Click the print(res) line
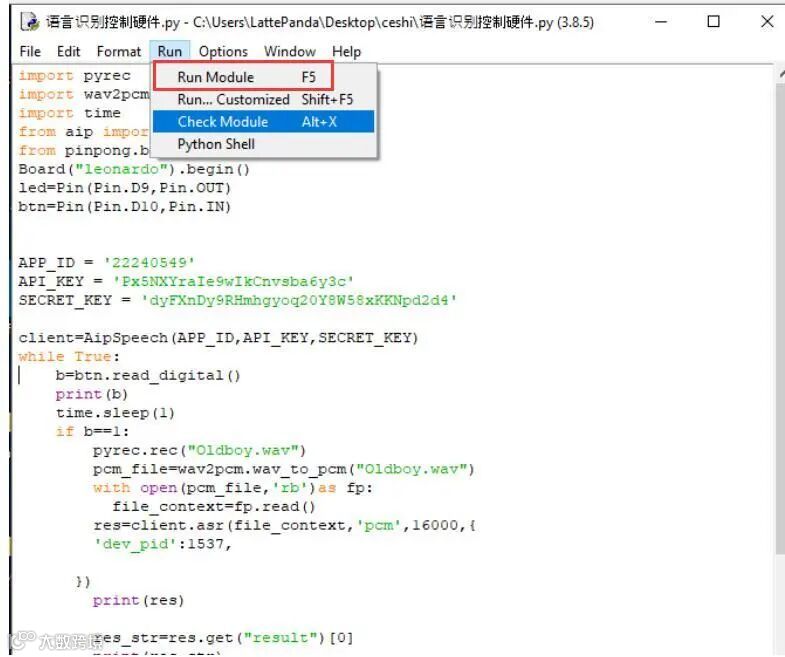Viewport: 785px width, 657px height. (138, 600)
